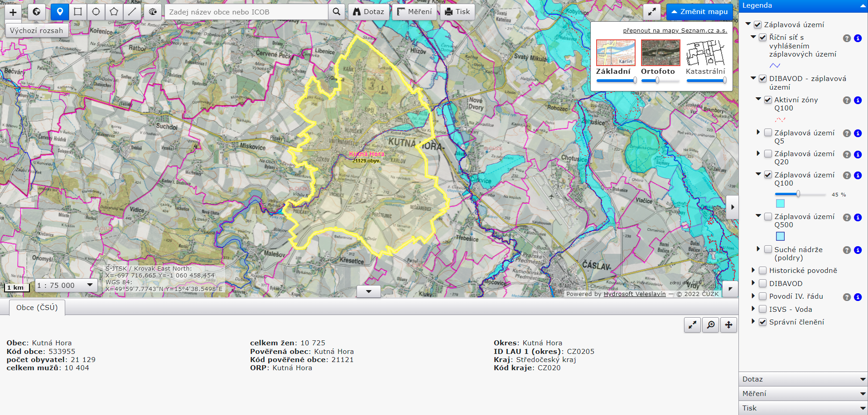The height and width of the screenshot is (415, 868).
Task: Expand the Dotaz side panel section
Action: pyautogui.click(x=803, y=379)
